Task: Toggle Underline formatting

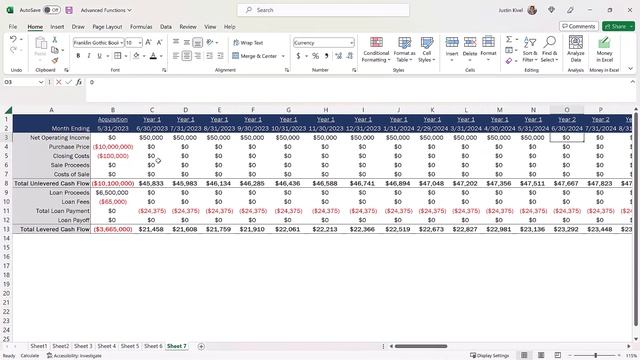Action: click(99, 56)
